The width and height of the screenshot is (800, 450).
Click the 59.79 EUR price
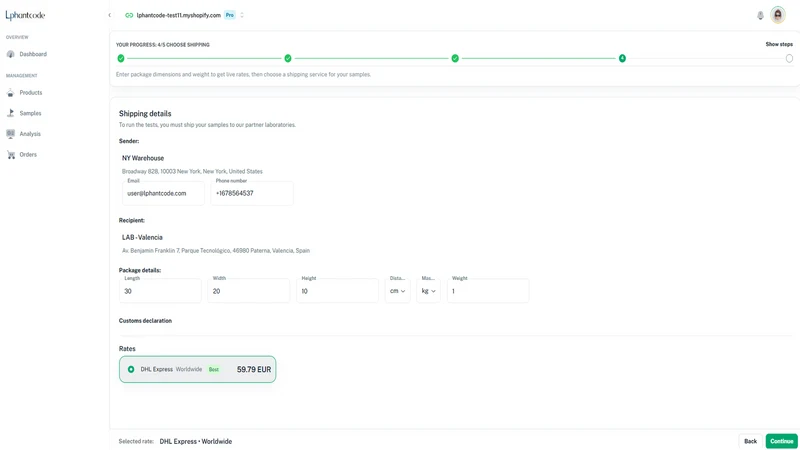click(x=254, y=369)
